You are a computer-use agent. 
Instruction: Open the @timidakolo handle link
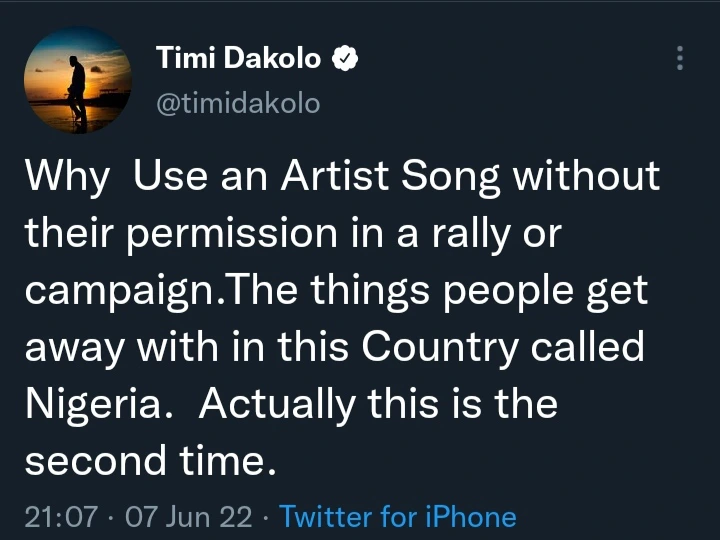238,103
